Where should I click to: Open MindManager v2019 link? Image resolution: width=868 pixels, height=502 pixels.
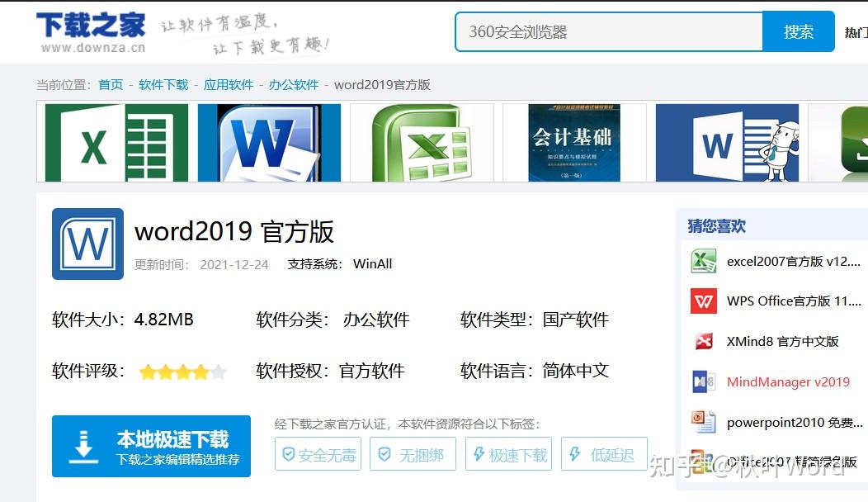[x=788, y=381]
